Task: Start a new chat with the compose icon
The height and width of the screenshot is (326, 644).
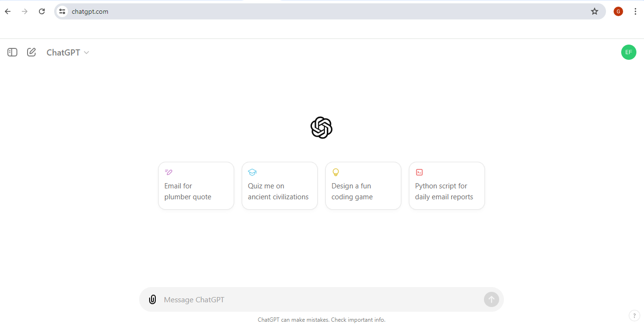Action: tap(31, 52)
